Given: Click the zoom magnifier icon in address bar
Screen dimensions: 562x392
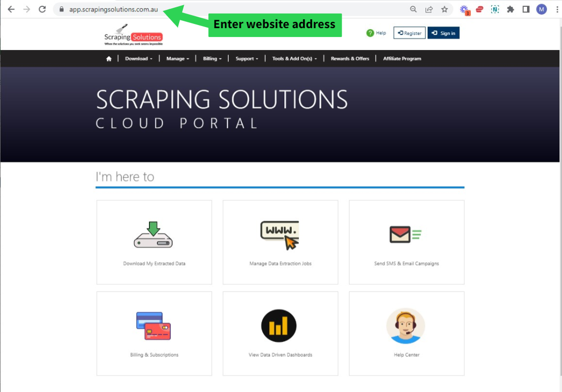Looking at the screenshot, I should click(x=413, y=9).
